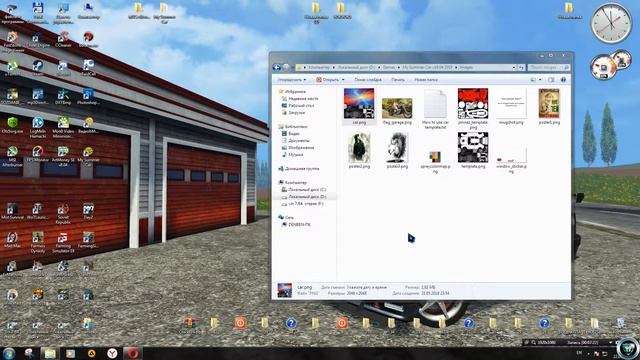Click Компьютер segment in address breadcrumb

(319, 67)
